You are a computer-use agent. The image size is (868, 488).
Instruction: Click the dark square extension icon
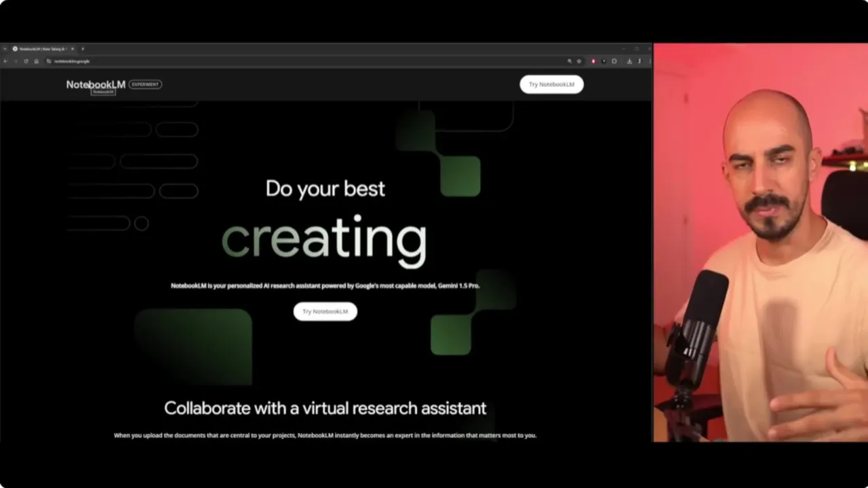coord(604,61)
